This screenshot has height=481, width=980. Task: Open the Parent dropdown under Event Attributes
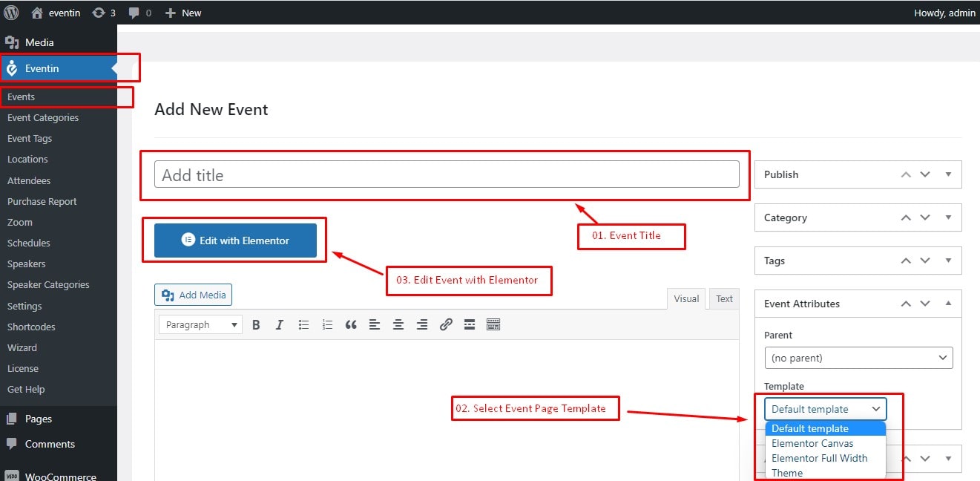click(858, 357)
